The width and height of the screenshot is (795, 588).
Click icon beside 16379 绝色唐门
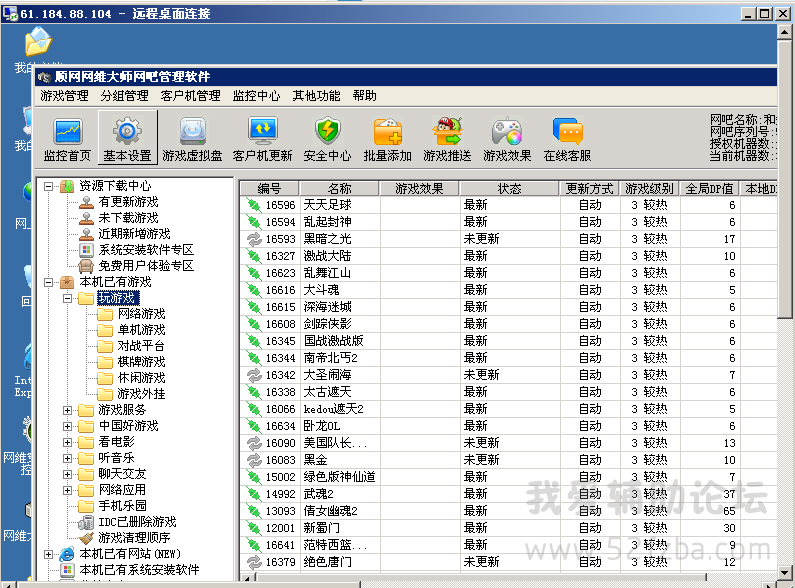254,562
